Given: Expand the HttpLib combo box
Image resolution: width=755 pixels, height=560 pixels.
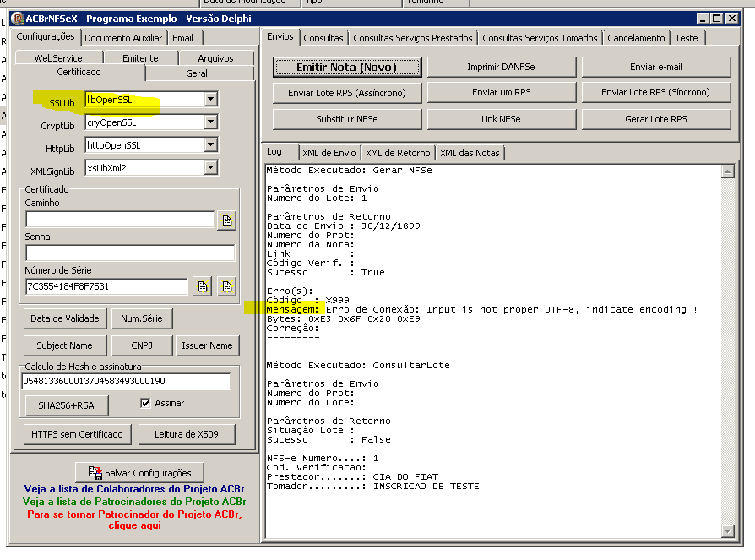Looking at the screenshot, I should pyautogui.click(x=210, y=144).
